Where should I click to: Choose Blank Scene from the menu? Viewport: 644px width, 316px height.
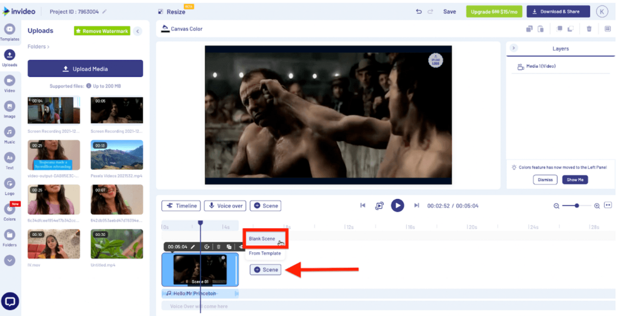(262, 239)
